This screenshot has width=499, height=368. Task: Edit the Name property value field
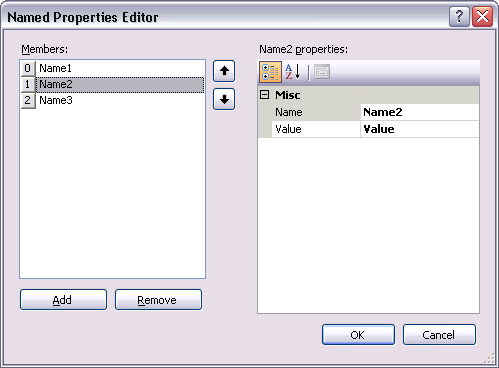(420, 112)
